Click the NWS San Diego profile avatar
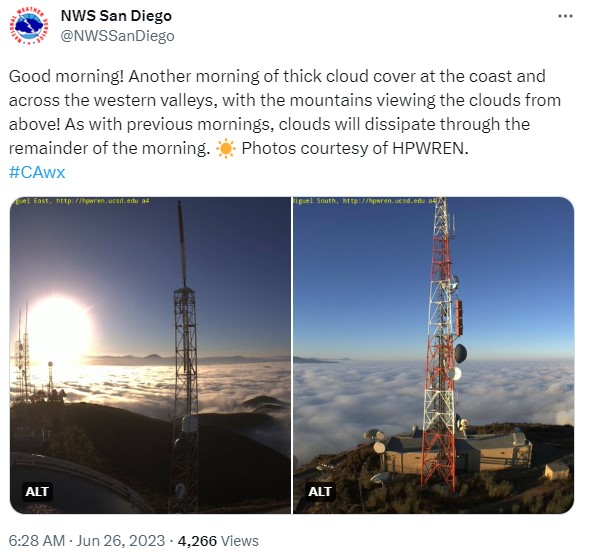 (29, 27)
